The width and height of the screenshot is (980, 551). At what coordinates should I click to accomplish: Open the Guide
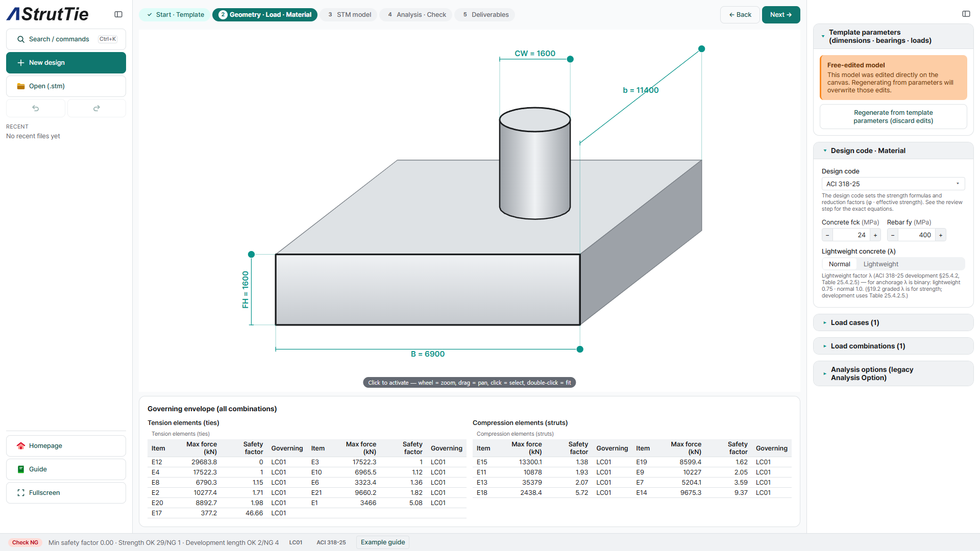66,469
